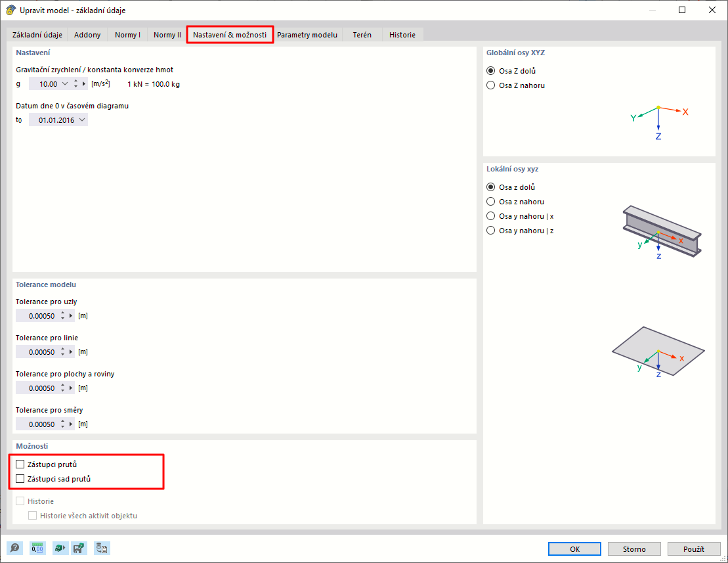
Task: Open the help speech bubble icon
Action: [15, 548]
